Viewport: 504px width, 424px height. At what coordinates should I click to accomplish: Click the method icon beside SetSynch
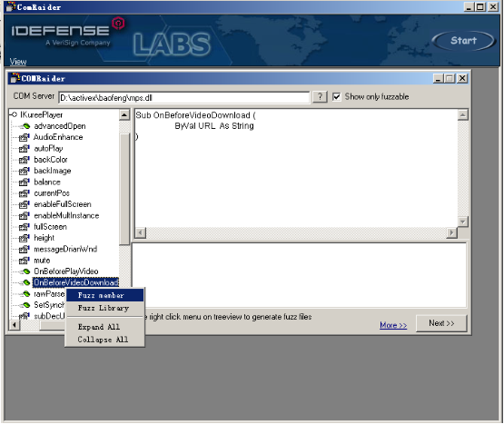pos(25,305)
